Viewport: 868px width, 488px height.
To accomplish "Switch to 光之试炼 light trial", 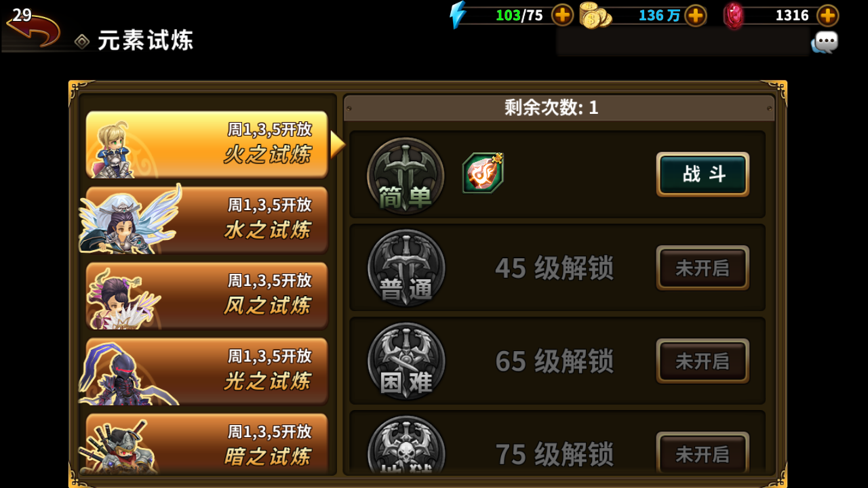I will pos(207,371).
